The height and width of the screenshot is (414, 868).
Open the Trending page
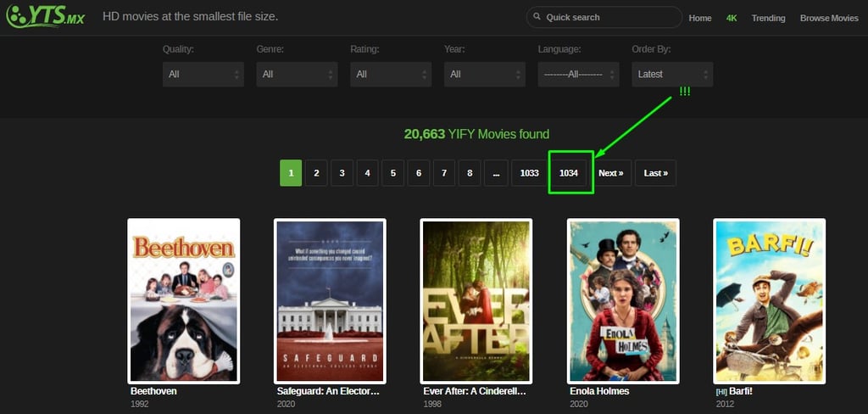coord(768,18)
